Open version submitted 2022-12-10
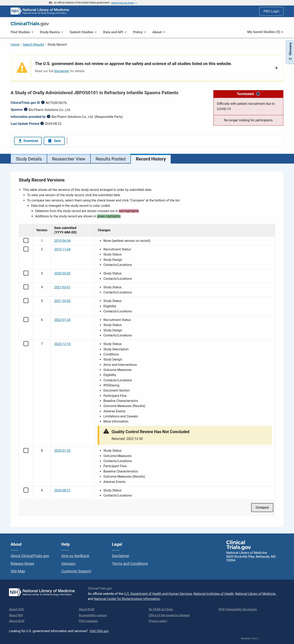This screenshot has height=644, width=294. [x=62, y=344]
